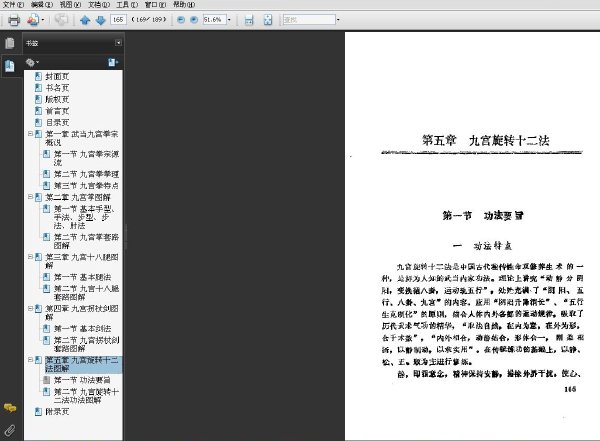Select the 版权页 bookmark
The image size is (600, 441).
(57, 99)
